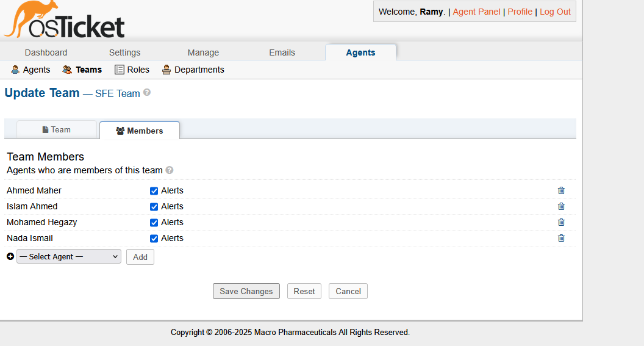Click the Log Out link
This screenshot has height=346, width=644.
(x=555, y=12)
